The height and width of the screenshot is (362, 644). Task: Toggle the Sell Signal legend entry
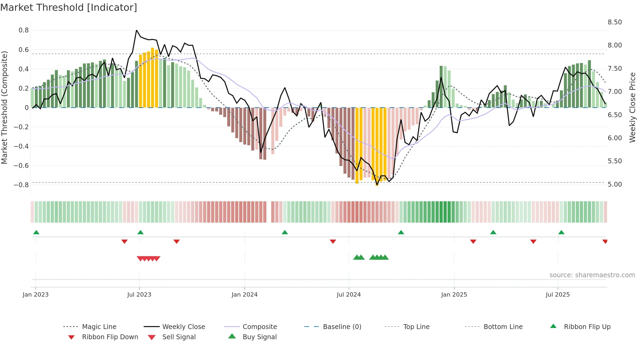point(172,337)
